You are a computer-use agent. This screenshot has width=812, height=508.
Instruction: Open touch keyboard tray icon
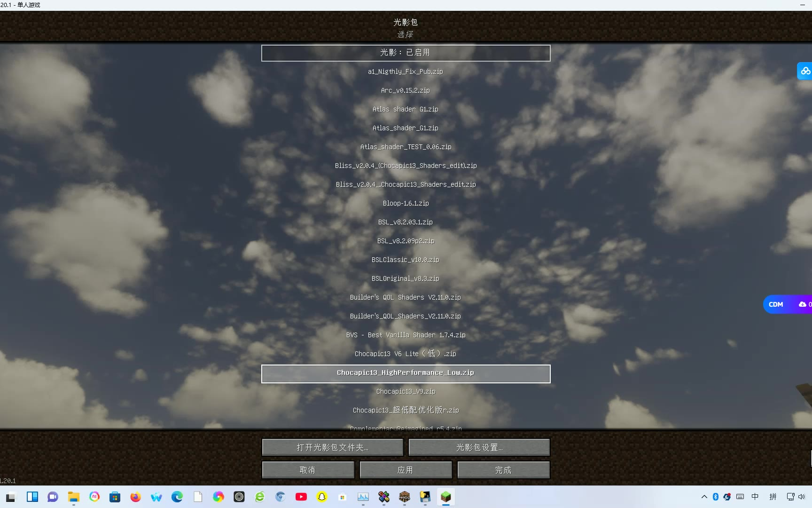[x=740, y=497]
